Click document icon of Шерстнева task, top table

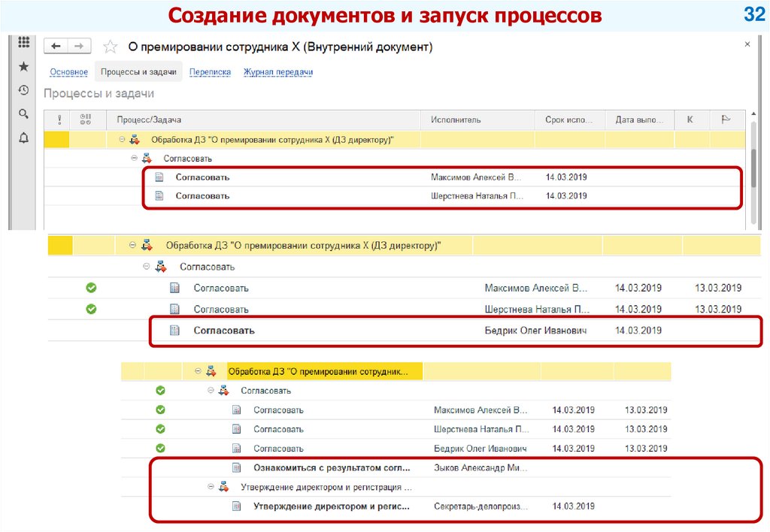coord(159,196)
